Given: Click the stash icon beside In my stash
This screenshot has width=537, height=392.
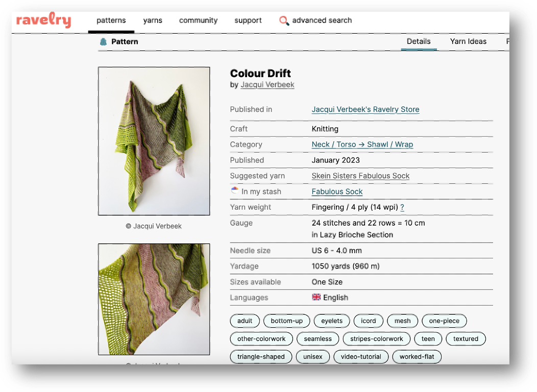Looking at the screenshot, I should (x=235, y=191).
